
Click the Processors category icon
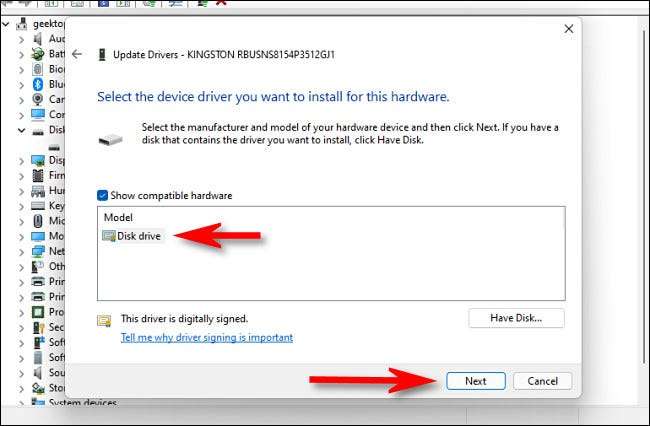38,312
